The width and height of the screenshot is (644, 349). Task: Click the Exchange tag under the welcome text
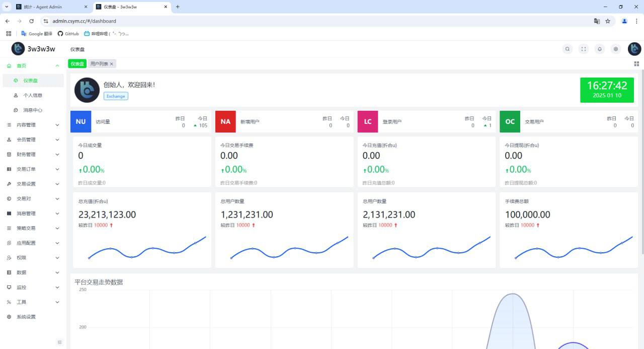click(116, 96)
